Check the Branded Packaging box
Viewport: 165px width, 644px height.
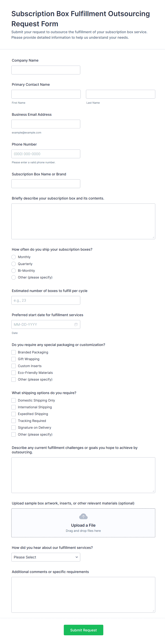13,352
